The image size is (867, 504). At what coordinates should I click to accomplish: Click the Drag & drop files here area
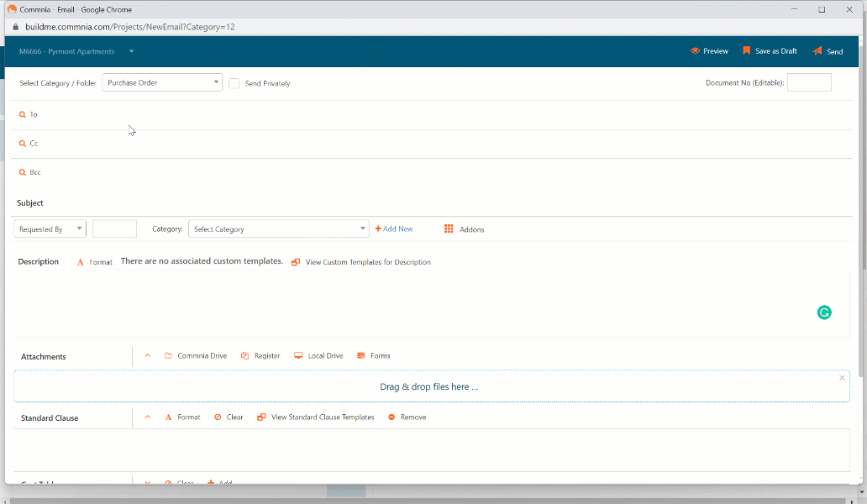[431, 386]
